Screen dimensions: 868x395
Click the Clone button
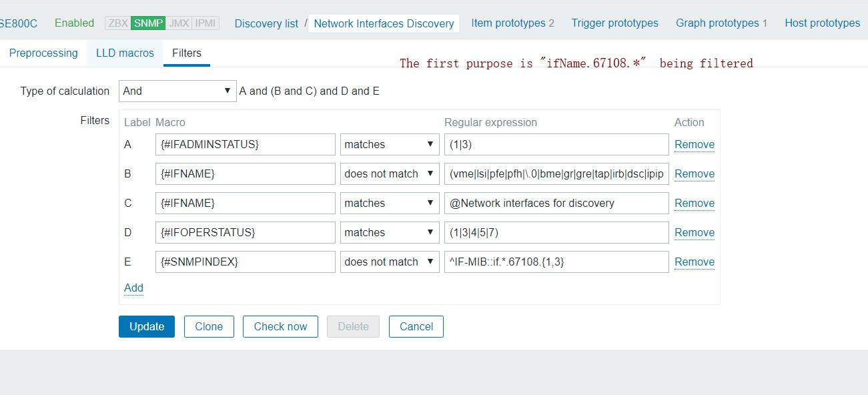(x=209, y=327)
